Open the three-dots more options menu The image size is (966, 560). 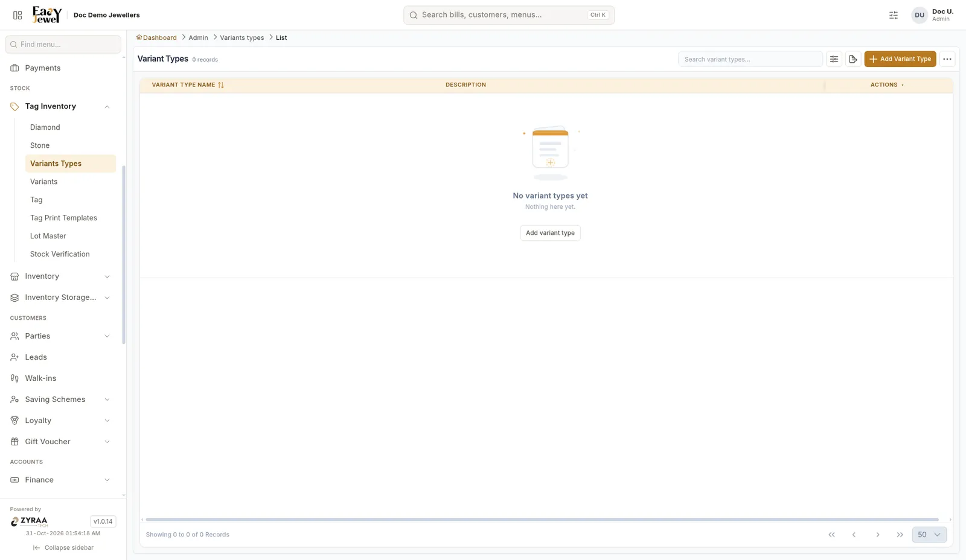point(947,59)
